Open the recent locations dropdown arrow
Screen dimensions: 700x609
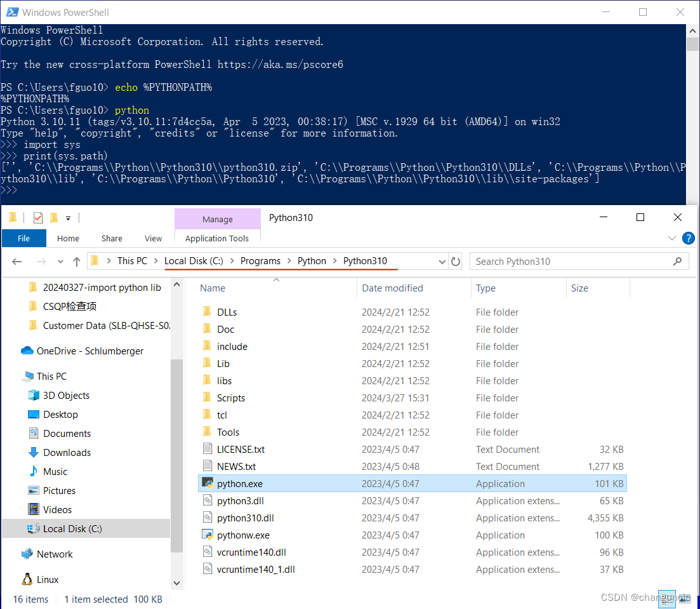(60, 262)
